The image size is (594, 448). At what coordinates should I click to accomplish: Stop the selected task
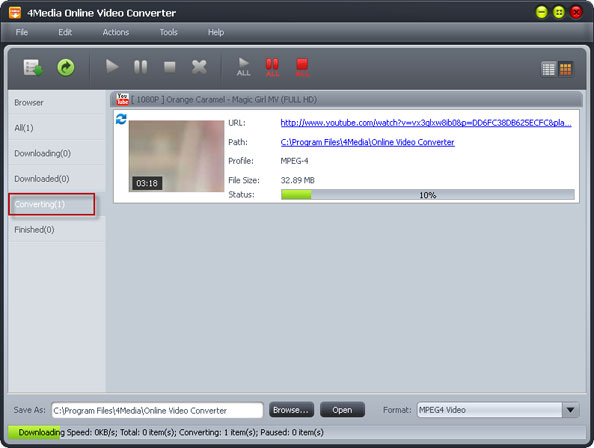coord(169,67)
